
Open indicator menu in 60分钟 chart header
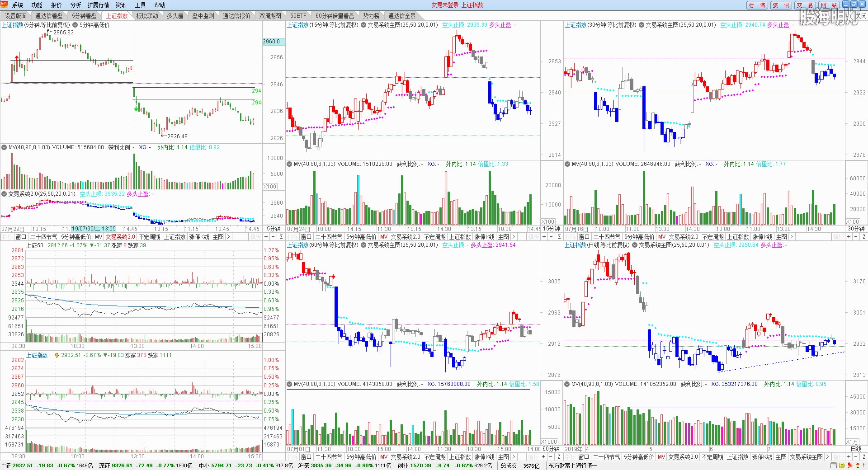tap(363, 245)
